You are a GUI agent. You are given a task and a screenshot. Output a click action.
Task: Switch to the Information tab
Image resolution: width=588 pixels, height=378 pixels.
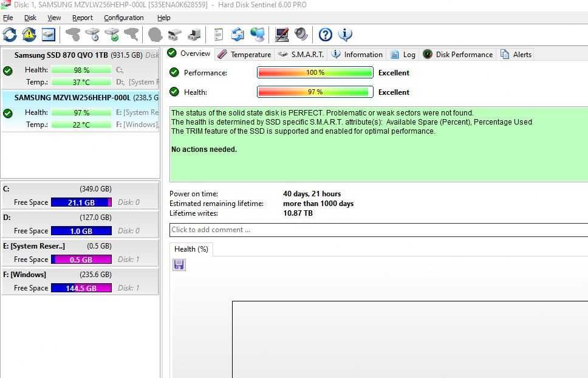pyautogui.click(x=357, y=54)
